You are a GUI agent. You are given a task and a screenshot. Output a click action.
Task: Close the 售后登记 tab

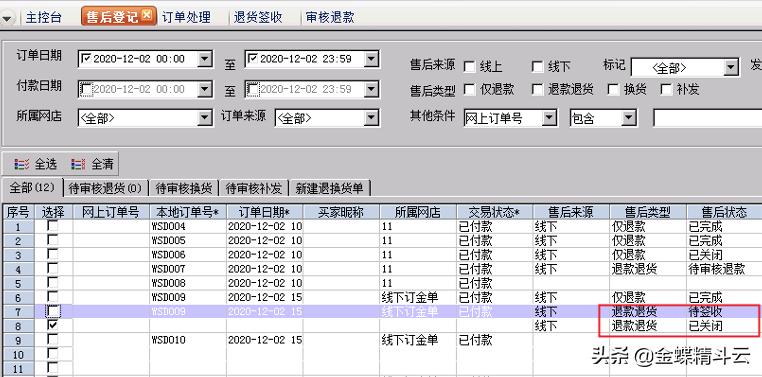pos(147,15)
